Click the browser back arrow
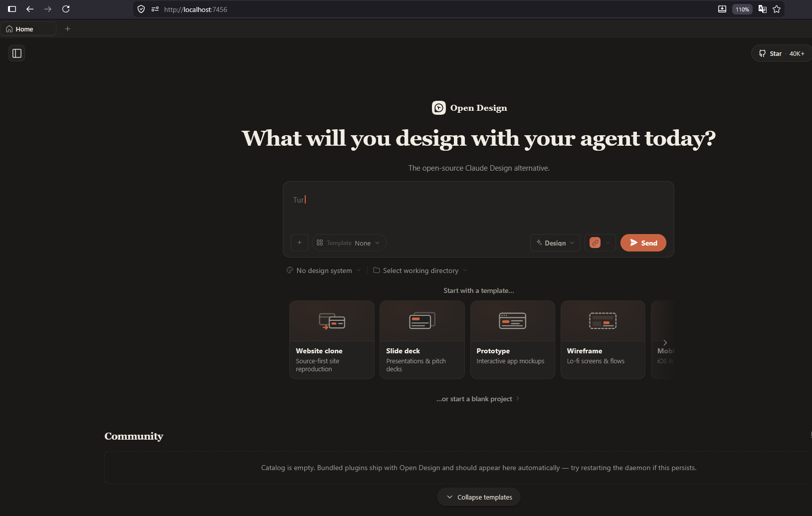The image size is (812, 516). pyautogui.click(x=30, y=9)
